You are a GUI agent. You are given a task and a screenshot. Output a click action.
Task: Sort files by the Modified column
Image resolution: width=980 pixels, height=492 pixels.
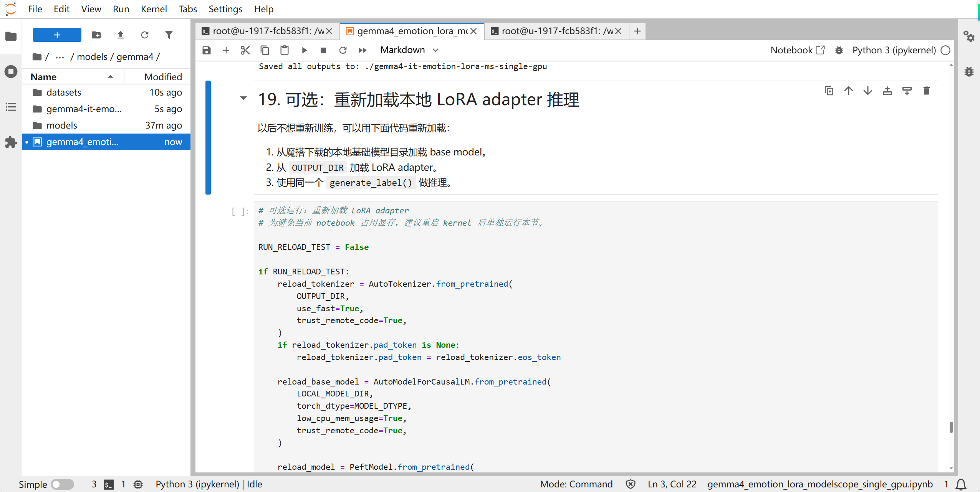163,77
